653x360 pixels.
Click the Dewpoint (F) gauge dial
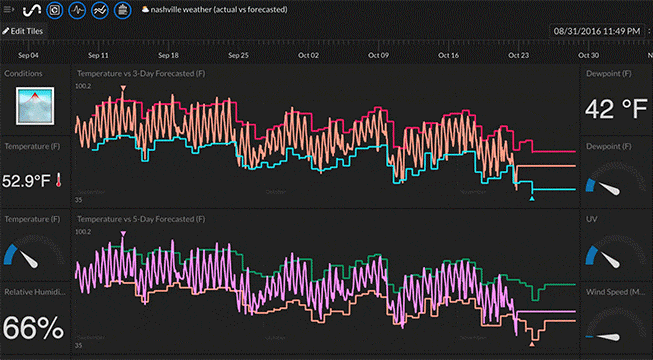point(616,179)
